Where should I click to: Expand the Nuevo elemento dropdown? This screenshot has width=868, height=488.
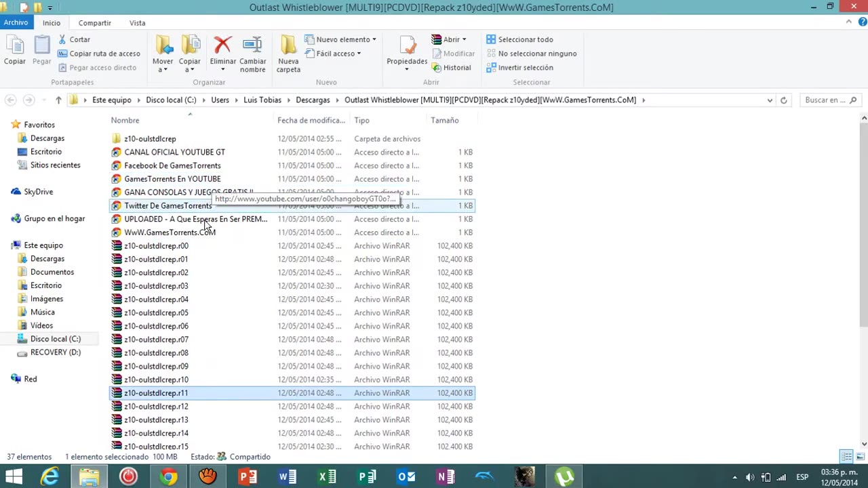pyautogui.click(x=374, y=39)
